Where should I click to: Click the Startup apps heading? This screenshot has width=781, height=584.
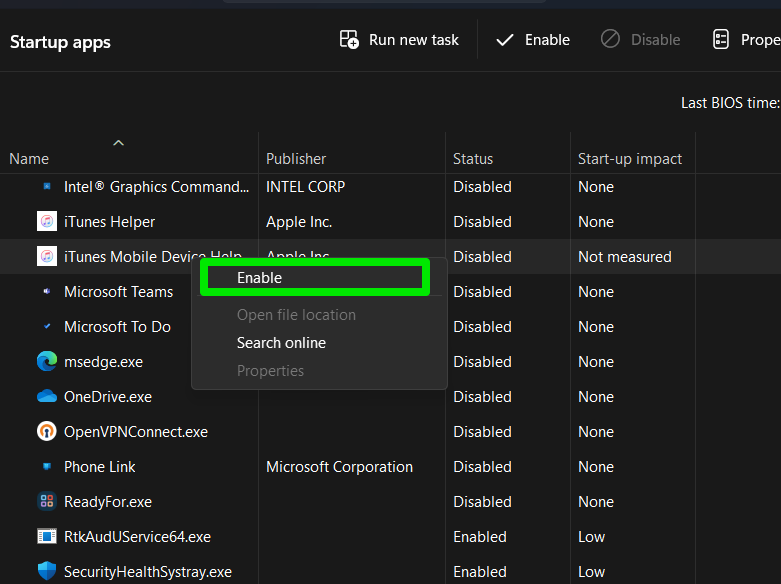(60, 42)
